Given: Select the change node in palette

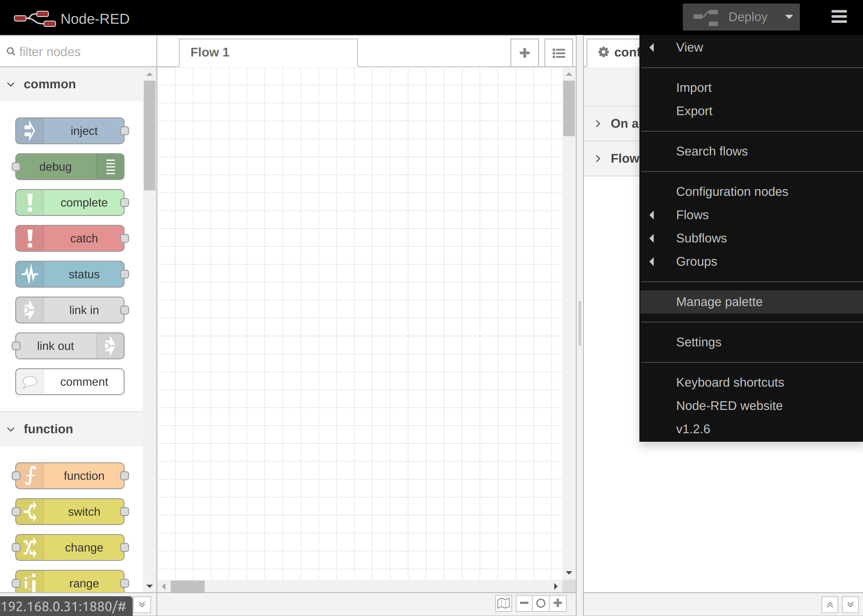Looking at the screenshot, I should 70,547.
